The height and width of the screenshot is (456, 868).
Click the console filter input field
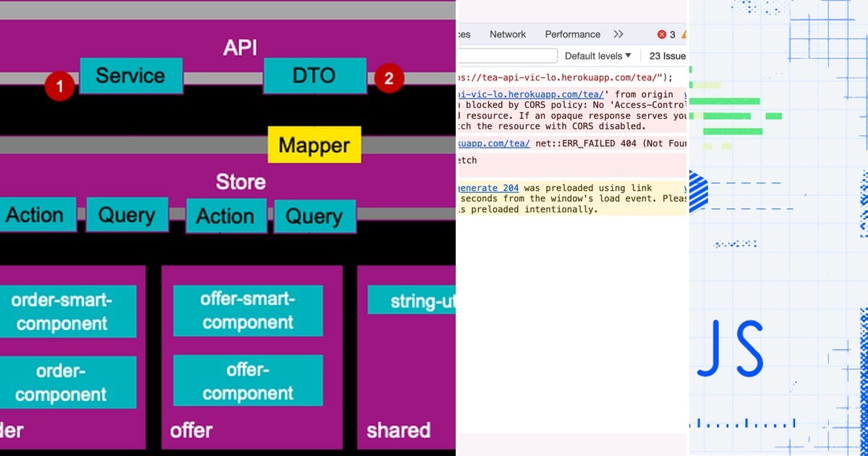pyautogui.click(x=506, y=55)
